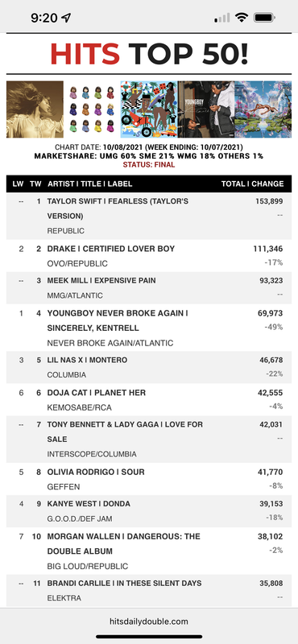Tap the location arrow icon in status bar
The height and width of the screenshot is (644, 298).
[66, 18]
